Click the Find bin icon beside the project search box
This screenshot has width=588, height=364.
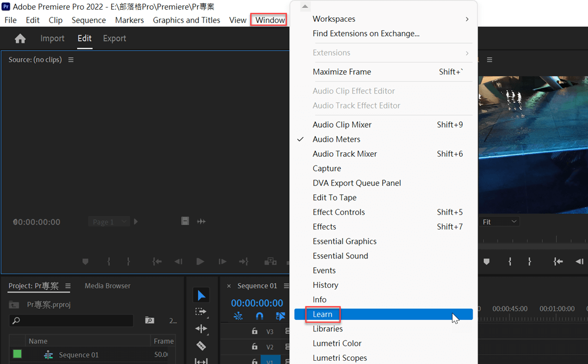pyautogui.click(x=150, y=320)
